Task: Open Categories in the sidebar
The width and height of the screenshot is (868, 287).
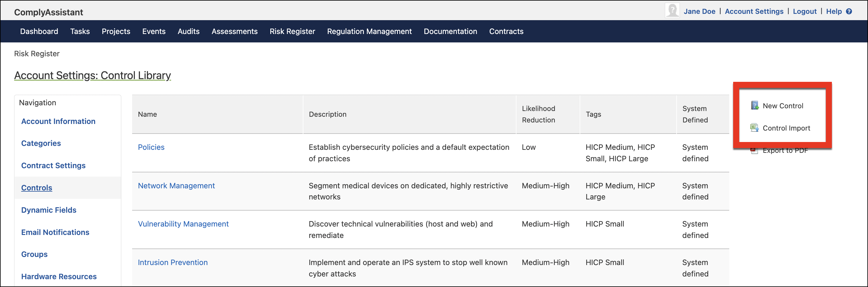Action: (x=41, y=143)
